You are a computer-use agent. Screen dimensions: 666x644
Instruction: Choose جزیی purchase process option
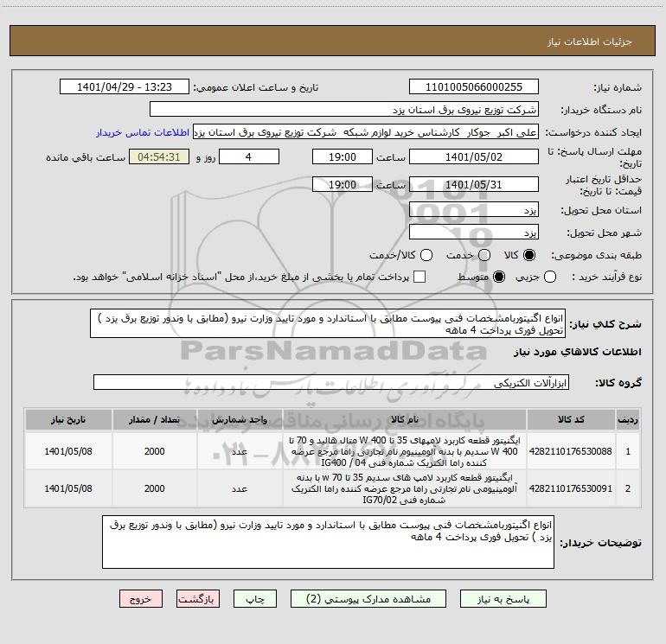coord(549,277)
